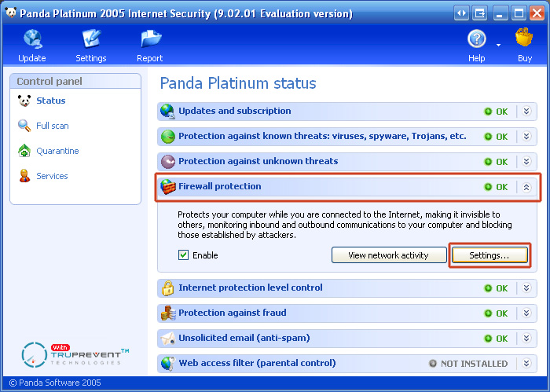Screen dimensions: 550x392
Task: Click the purple unknown threats icon
Action: pyautogui.click(x=167, y=162)
